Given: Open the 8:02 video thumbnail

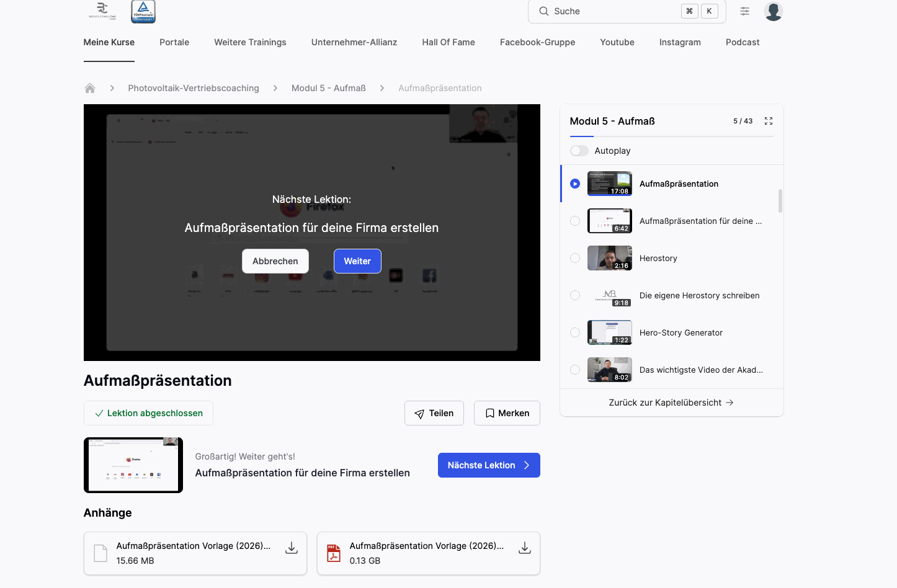Looking at the screenshot, I should (x=610, y=370).
